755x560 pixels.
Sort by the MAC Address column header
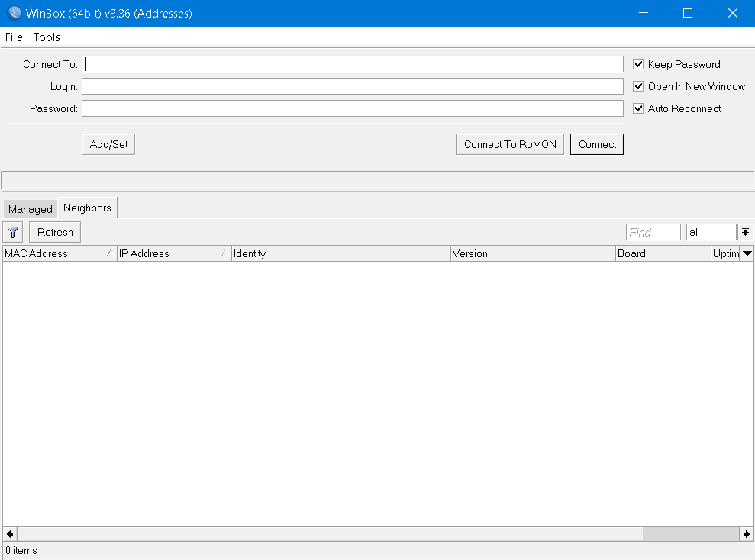point(60,253)
